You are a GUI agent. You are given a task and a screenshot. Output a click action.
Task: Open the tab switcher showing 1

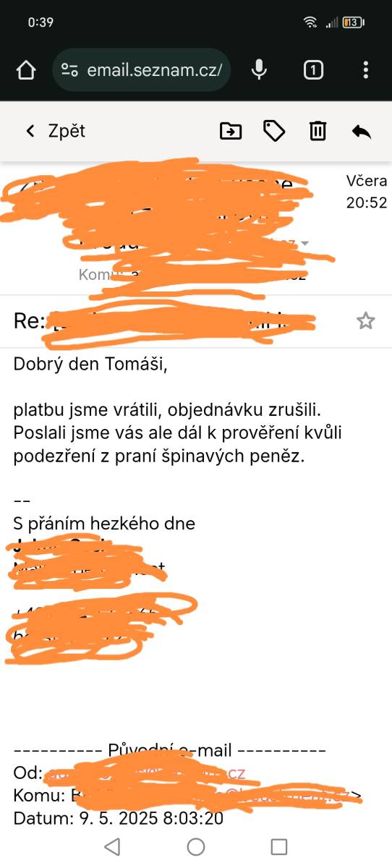coord(312,70)
